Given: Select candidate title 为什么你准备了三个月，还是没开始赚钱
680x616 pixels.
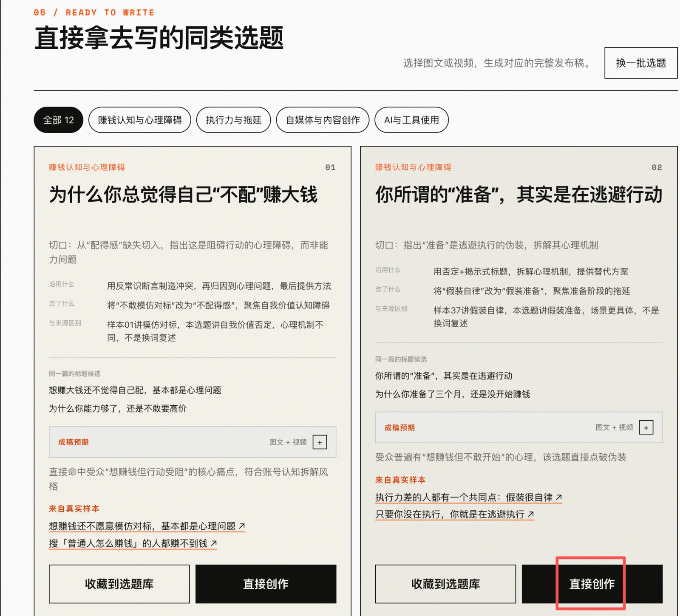Looking at the screenshot, I should click(453, 394).
